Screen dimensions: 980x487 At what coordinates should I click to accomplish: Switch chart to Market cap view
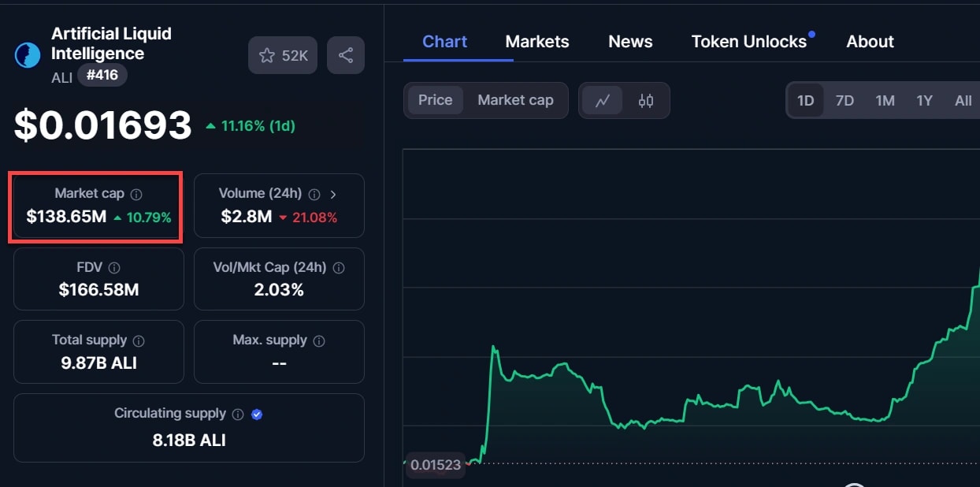(x=515, y=100)
